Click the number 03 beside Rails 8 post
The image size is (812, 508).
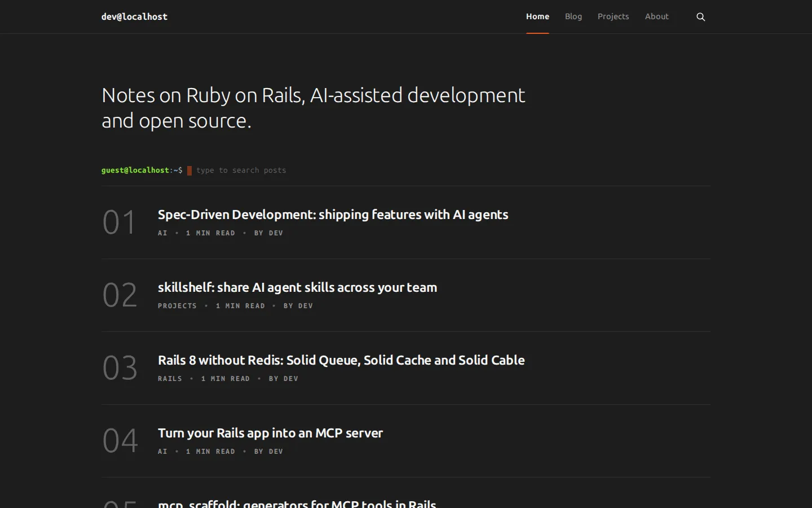click(120, 367)
